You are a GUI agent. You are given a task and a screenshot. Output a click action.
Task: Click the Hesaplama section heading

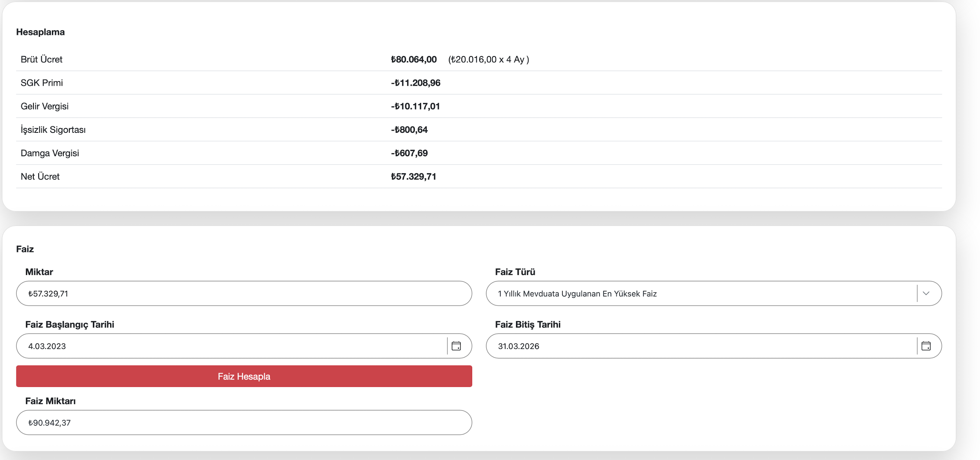point(40,32)
